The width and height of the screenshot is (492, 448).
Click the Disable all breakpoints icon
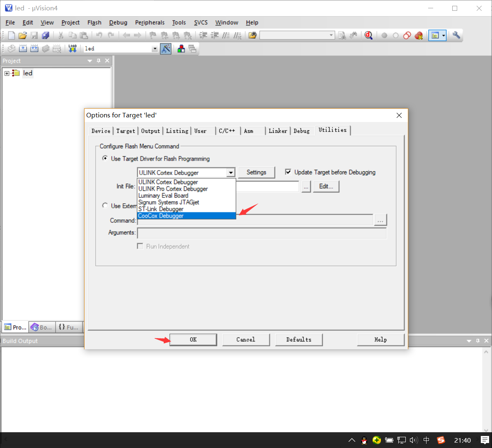[x=407, y=36]
